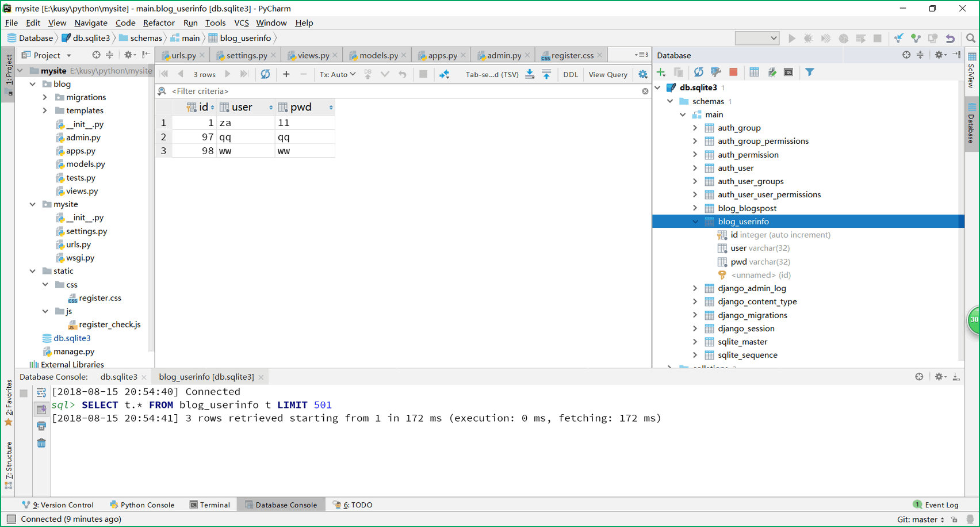Collapse the schemas node

[x=670, y=101]
